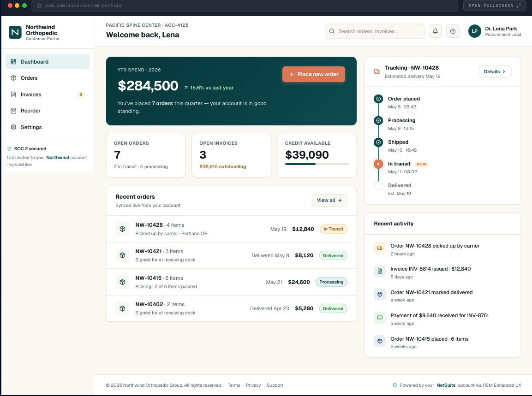
Task: Open tracking Details button
Action: point(495,71)
